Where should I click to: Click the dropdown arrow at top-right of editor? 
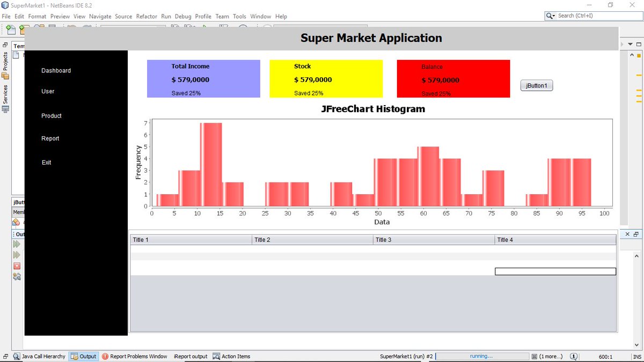tap(631, 44)
